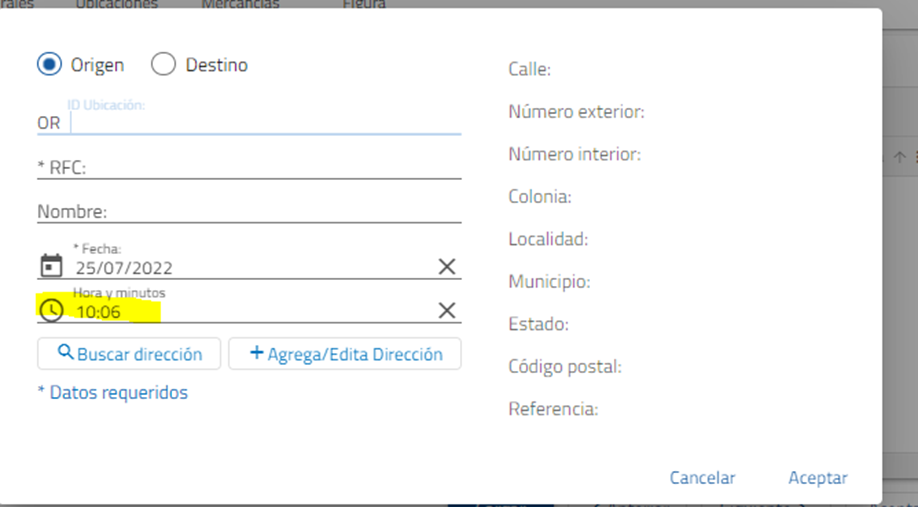Image resolution: width=918 pixels, height=507 pixels.
Task: Switch to the Ubicaciones tab
Action: (x=117, y=4)
